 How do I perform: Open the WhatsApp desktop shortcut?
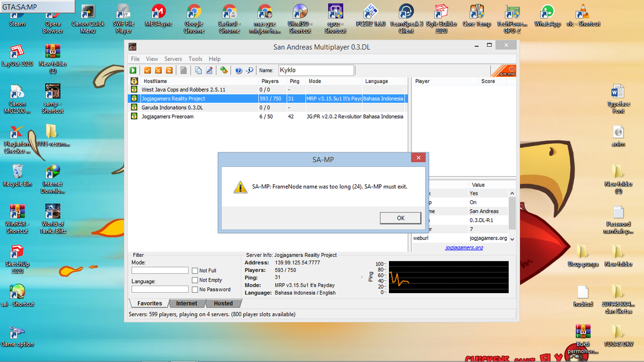point(547,16)
